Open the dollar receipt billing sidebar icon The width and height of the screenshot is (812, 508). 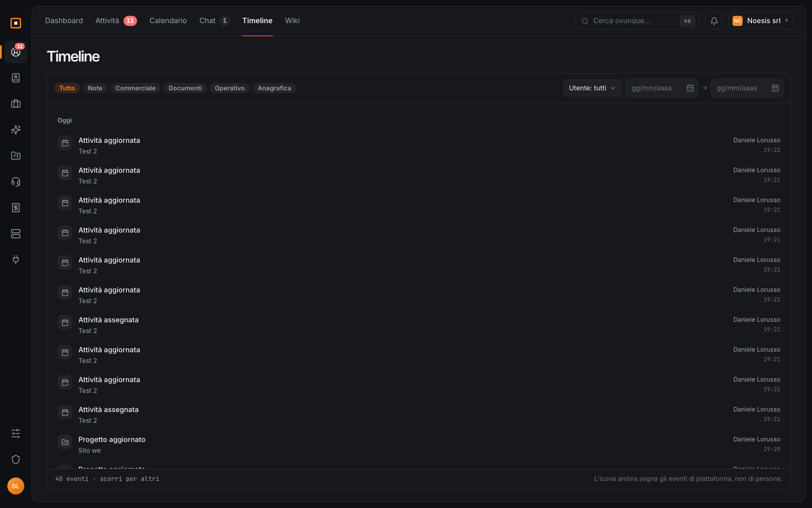coord(16,208)
